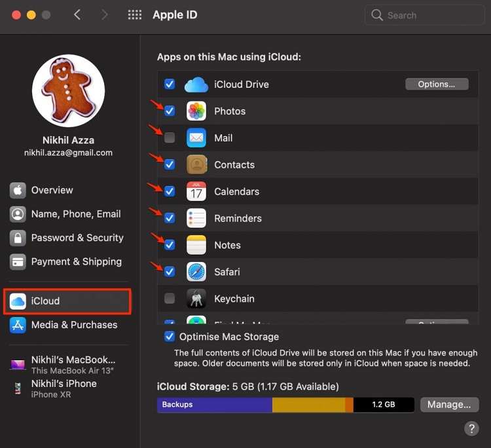Open the help question mark button
Viewport: 491px width, 448px height.
point(471,428)
